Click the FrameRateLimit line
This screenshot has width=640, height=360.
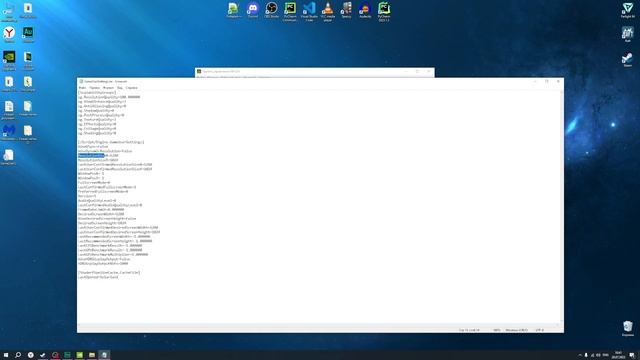101,209
